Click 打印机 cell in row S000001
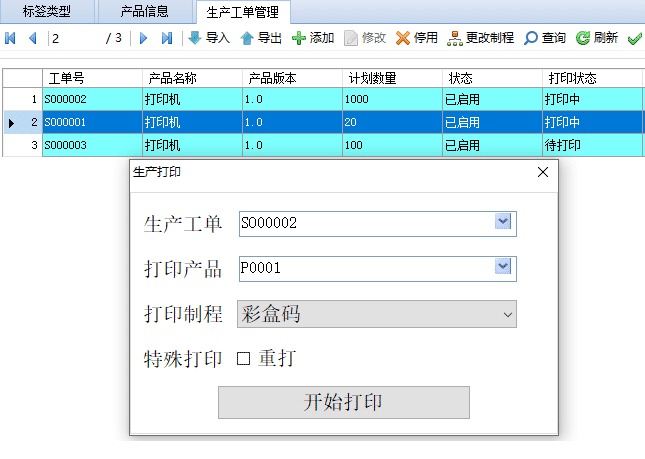Screen dimensions: 645x459 click(192, 122)
